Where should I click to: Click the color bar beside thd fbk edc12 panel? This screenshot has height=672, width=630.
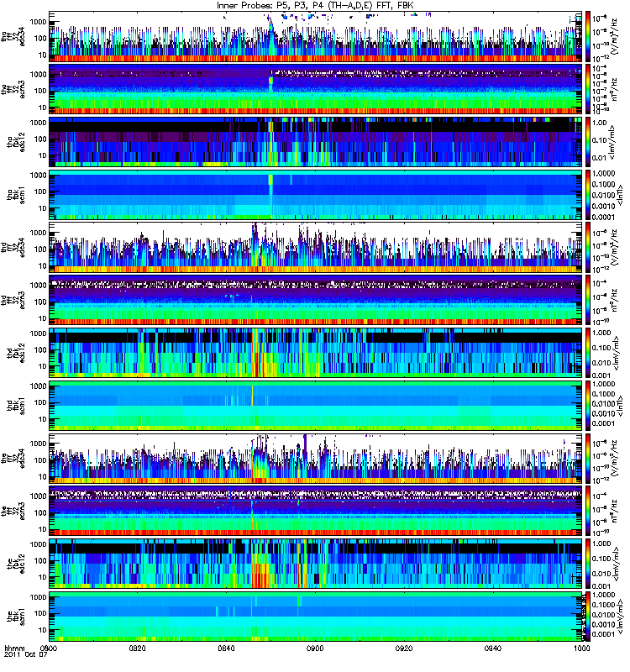pos(587,353)
